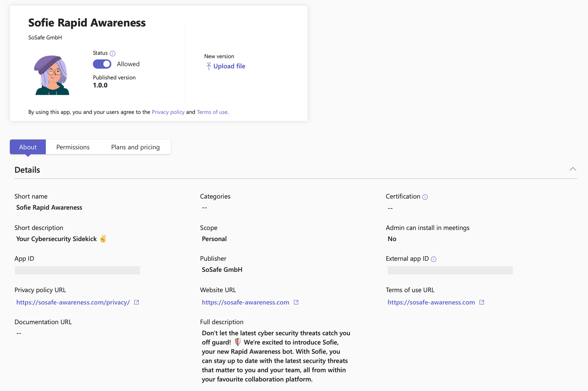Switch to the Permissions tab
The width and height of the screenshot is (588, 391).
pos(73,147)
